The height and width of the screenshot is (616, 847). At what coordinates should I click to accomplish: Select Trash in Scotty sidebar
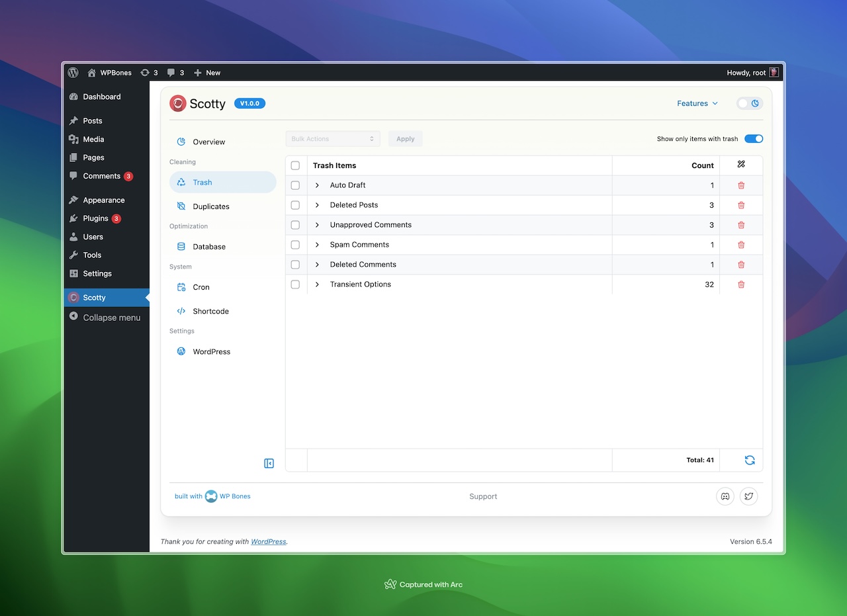point(223,183)
